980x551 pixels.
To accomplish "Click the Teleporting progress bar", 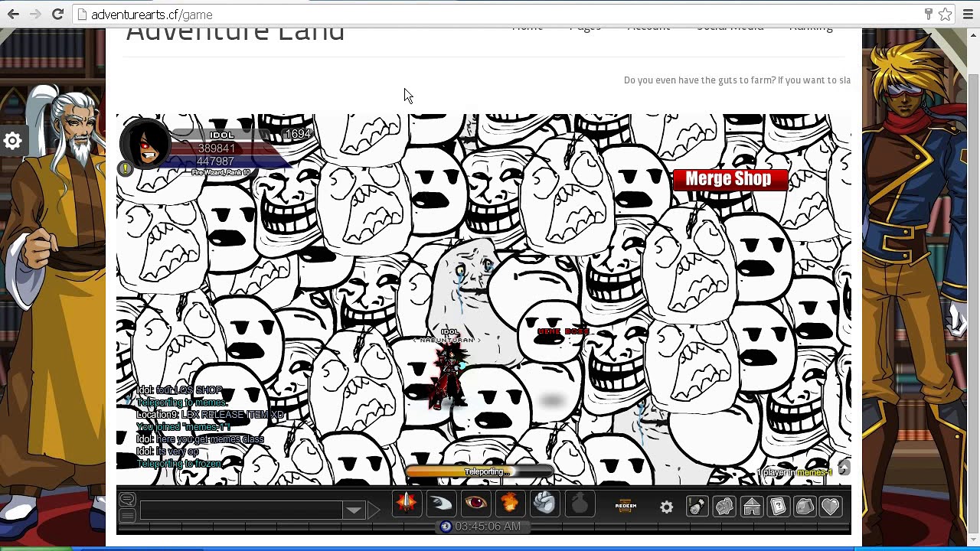I will point(479,472).
